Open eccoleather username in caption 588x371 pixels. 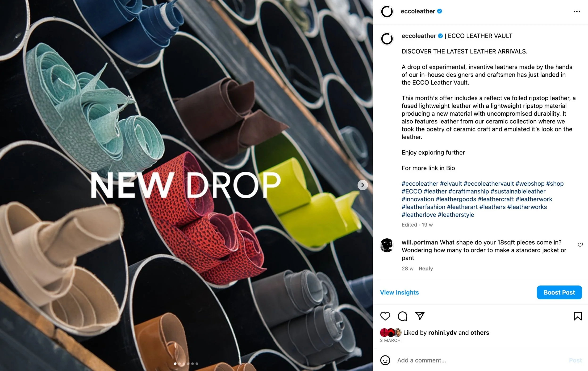419,36
